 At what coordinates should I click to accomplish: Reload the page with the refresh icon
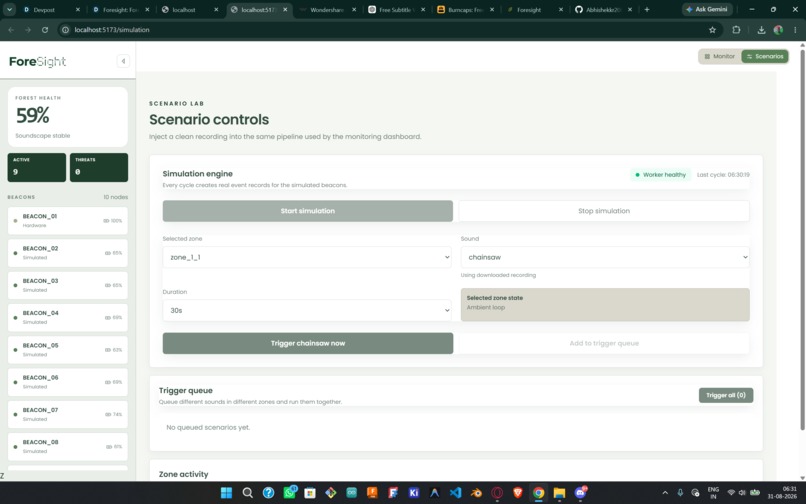point(45,30)
